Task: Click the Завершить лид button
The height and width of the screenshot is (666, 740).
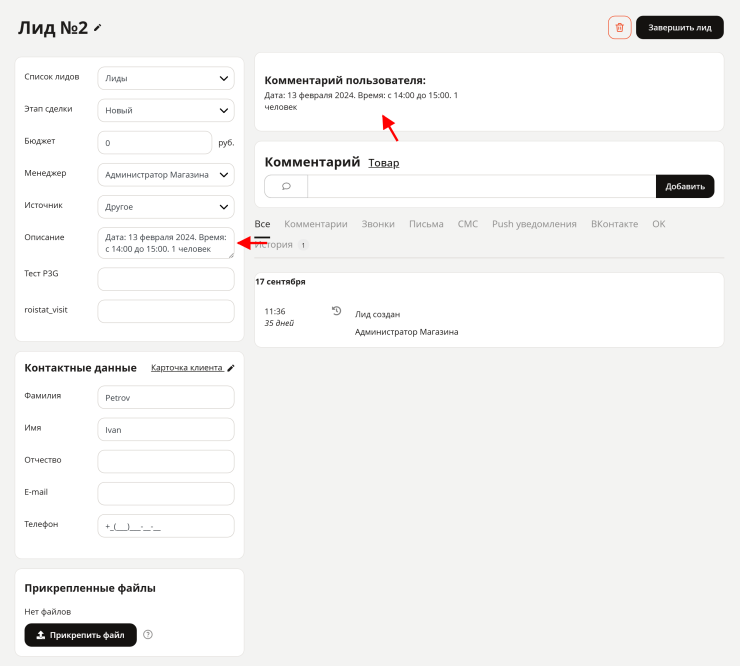Action: pyautogui.click(x=680, y=27)
